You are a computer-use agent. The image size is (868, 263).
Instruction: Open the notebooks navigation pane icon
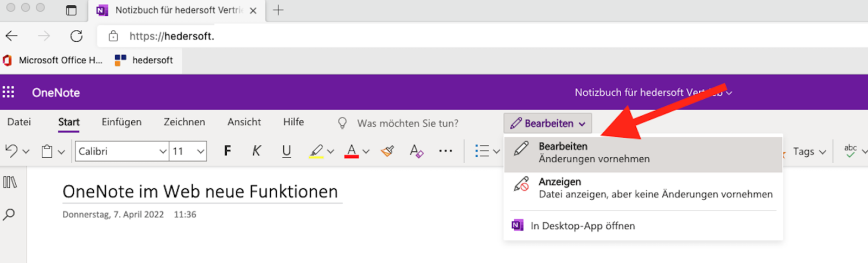click(10, 182)
